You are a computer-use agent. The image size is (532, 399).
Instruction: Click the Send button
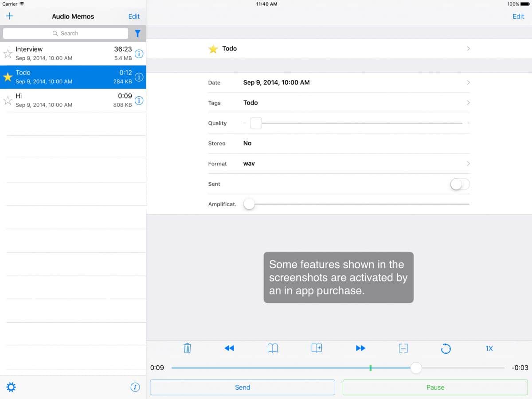point(243,387)
